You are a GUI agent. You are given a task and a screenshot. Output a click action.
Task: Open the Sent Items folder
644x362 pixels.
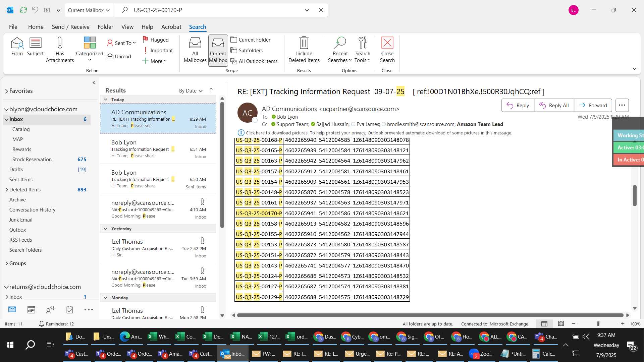[x=21, y=180]
